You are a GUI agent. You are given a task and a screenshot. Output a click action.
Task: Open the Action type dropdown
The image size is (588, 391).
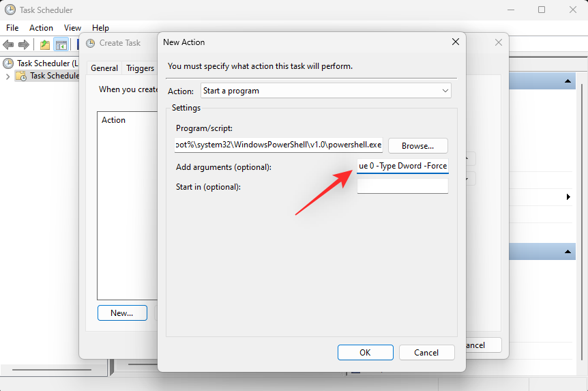(326, 91)
